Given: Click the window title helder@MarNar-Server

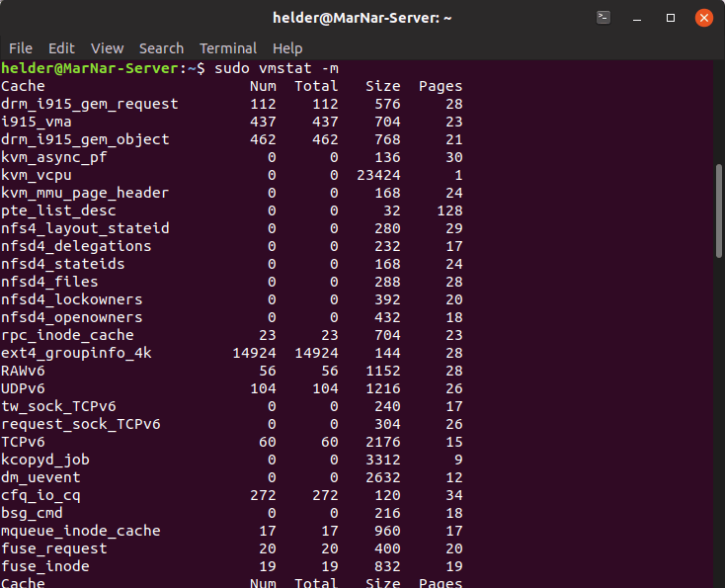Looking at the screenshot, I should [362, 18].
